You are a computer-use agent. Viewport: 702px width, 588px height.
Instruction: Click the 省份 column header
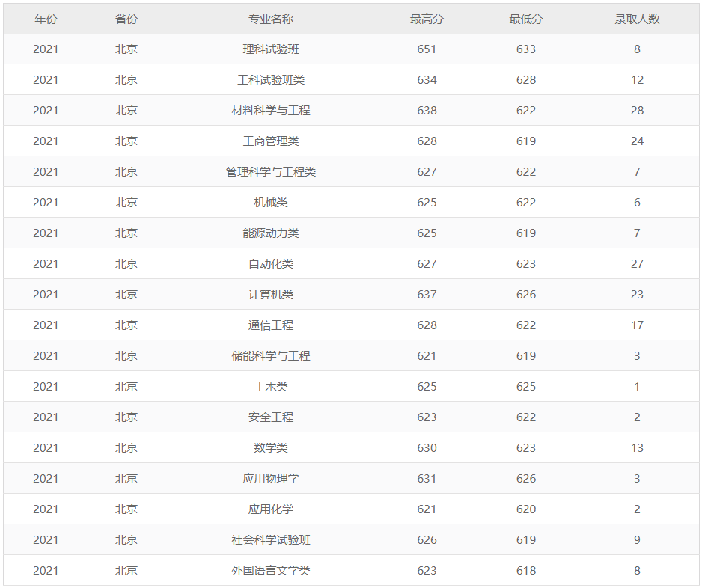pos(126,19)
